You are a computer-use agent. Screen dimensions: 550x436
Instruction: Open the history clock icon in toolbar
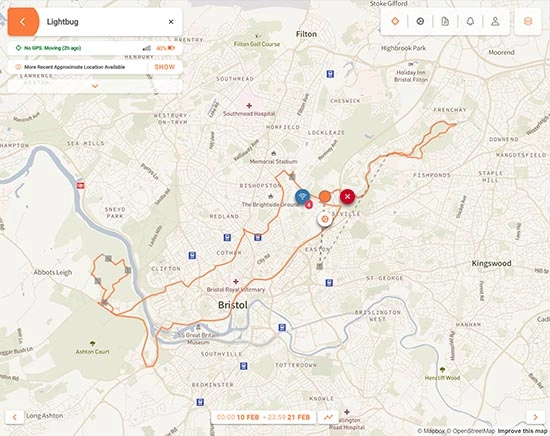[420, 21]
